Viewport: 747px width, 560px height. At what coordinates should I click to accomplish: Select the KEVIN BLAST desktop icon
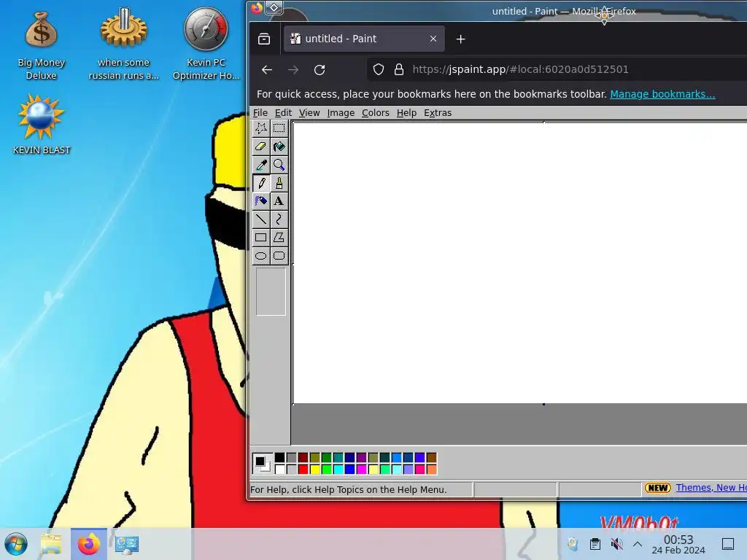pos(42,124)
